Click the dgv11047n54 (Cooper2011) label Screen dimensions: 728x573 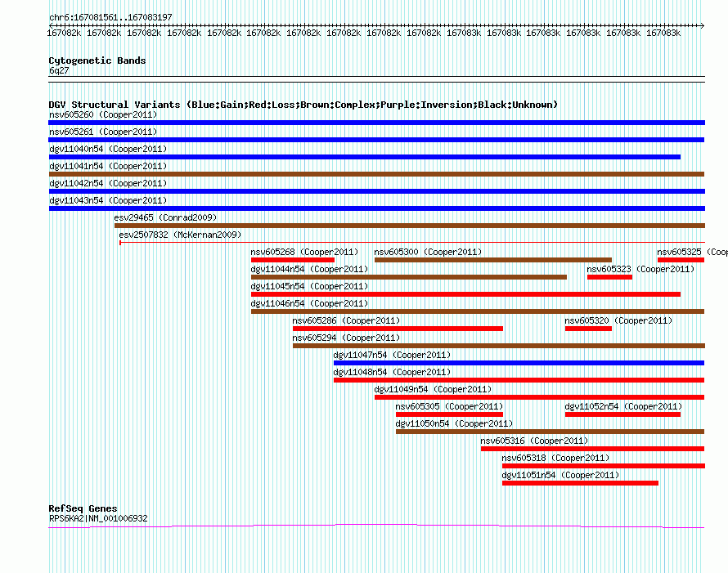tap(393, 355)
